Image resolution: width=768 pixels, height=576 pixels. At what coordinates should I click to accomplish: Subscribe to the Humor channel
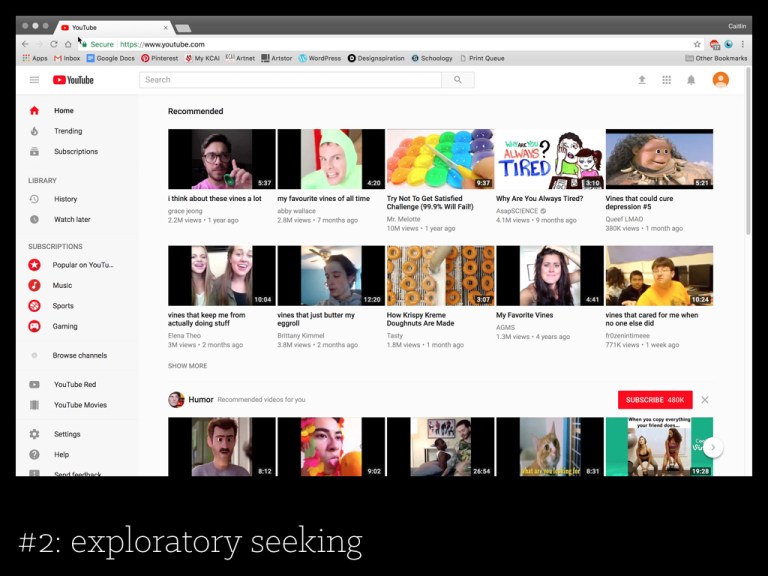pyautogui.click(x=654, y=400)
